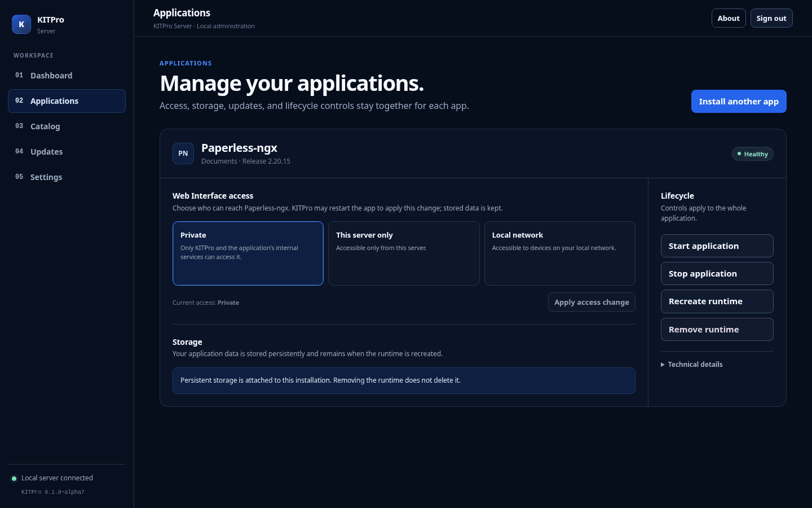
Task: Choose This server only access
Action: coord(404,253)
